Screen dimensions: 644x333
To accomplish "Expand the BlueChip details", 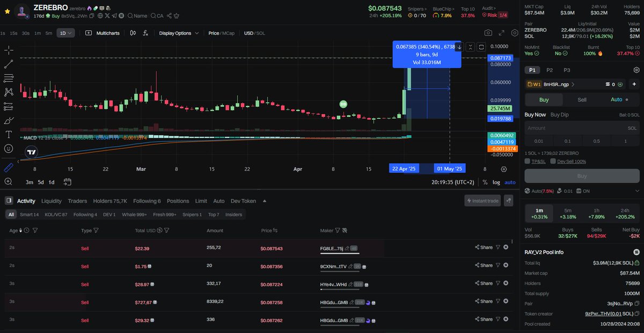I will pos(444,9).
